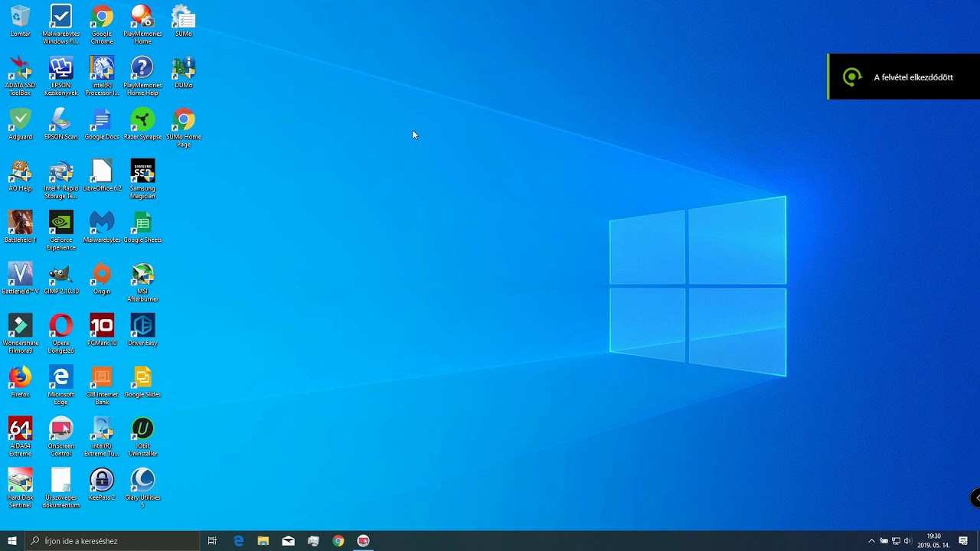980x551 pixels.
Task: Select the Razer Synapse shortcut
Action: click(142, 124)
